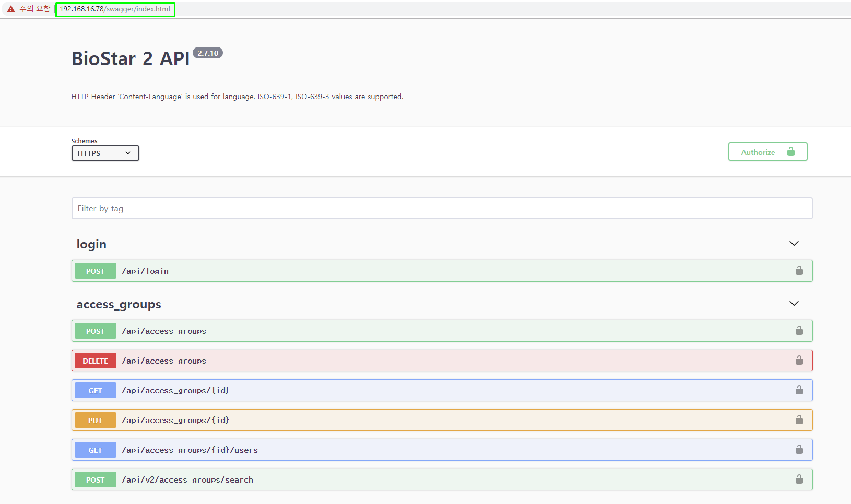Image resolution: width=851 pixels, height=504 pixels.
Task: Click lock icon on /api/v2/access_groups/search row
Action: (x=799, y=479)
